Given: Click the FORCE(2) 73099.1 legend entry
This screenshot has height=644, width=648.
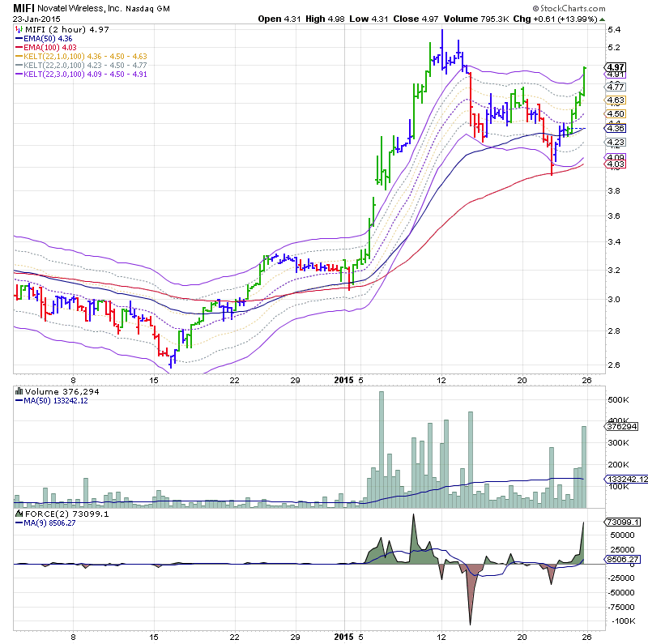Looking at the screenshot, I should tap(67, 514).
